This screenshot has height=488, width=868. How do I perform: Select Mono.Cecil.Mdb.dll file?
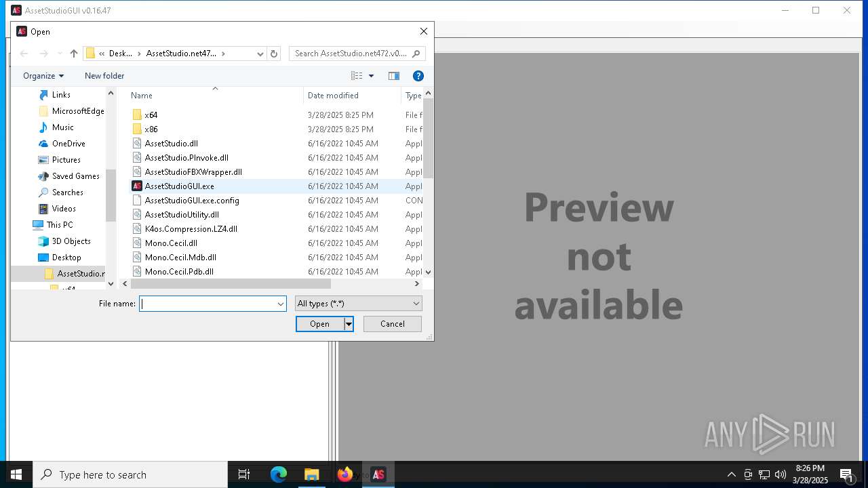(180, 258)
